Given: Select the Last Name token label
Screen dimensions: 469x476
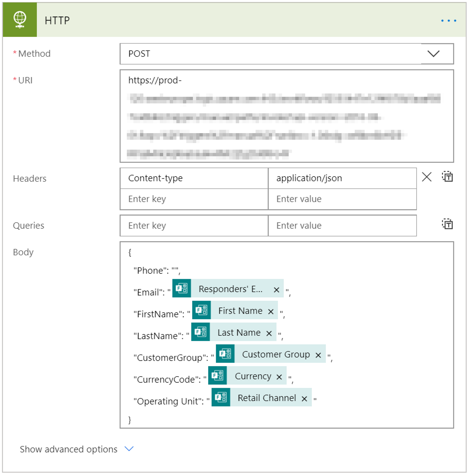Looking at the screenshot, I should click(239, 333).
